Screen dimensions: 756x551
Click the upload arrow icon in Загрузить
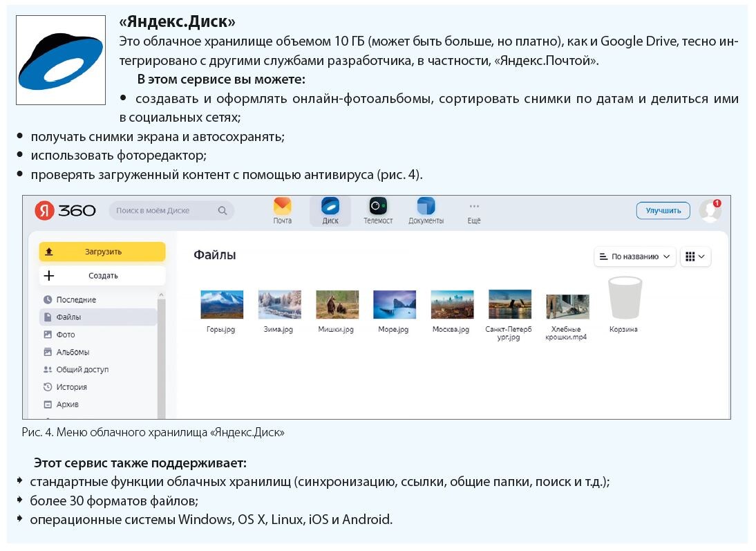coord(48,252)
